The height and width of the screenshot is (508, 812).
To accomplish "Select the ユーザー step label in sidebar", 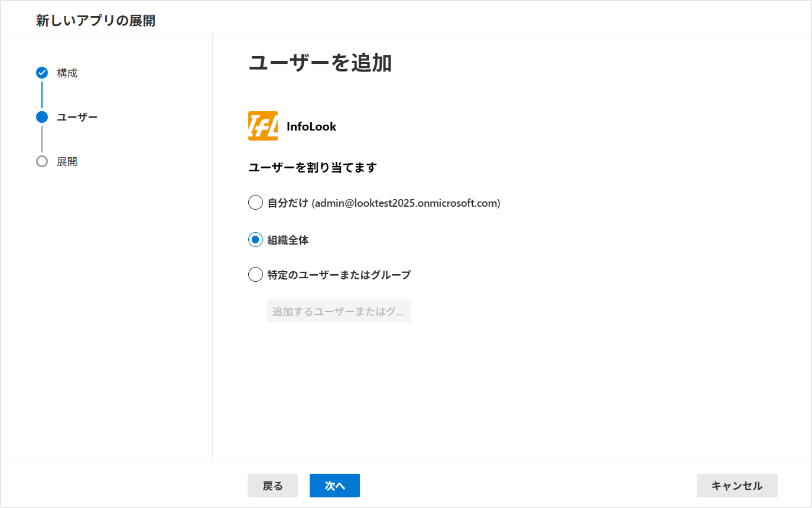I will tap(77, 117).
